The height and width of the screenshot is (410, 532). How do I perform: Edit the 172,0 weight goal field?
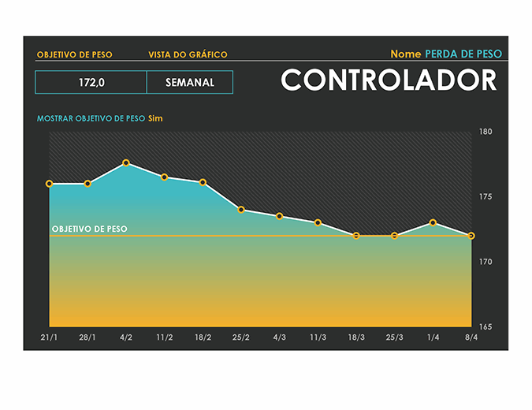click(x=91, y=83)
